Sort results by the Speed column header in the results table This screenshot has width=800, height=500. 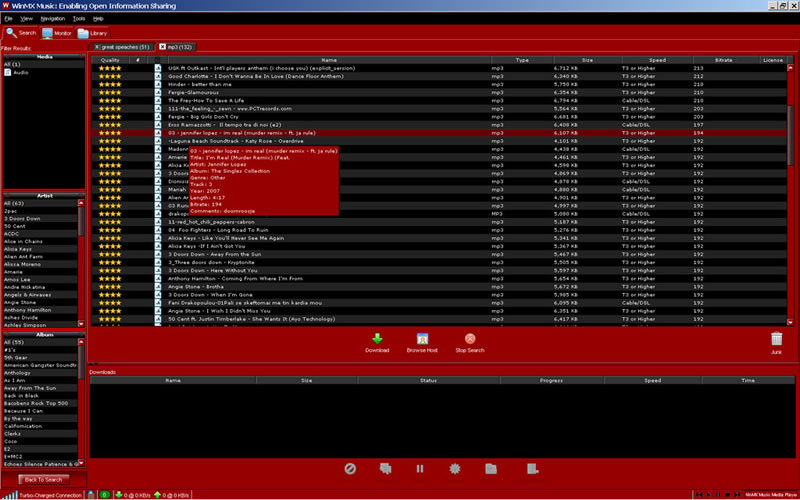(657, 60)
